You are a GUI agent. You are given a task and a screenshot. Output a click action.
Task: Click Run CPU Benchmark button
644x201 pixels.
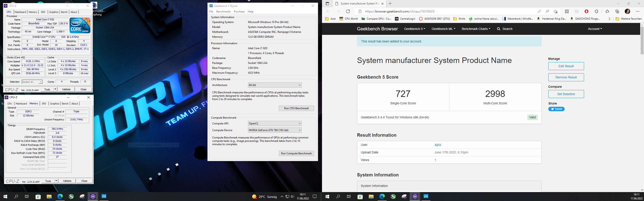[296, 108]
